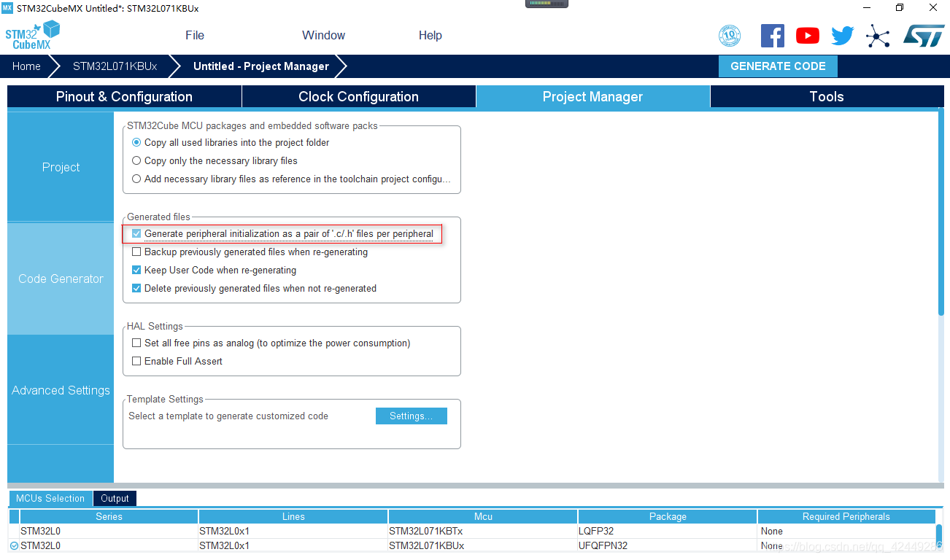
Task: Switch to MCUs Selection bottom tab
Action: (50, 498)
